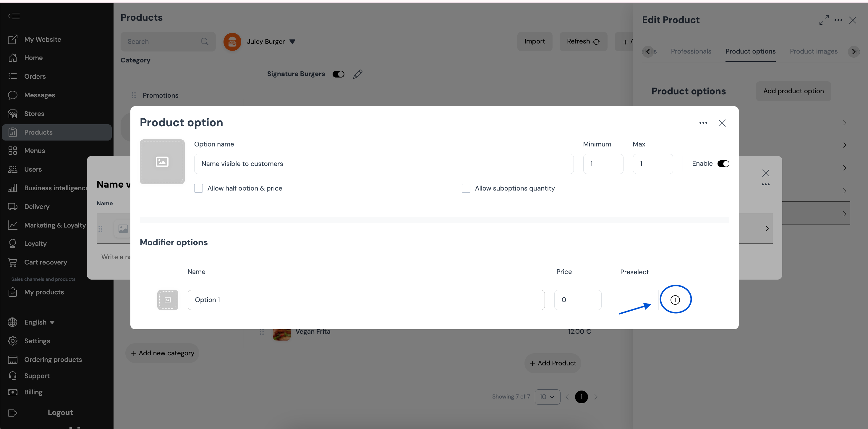Click the Import button
This screenshot has height=429, width=868.
535,41
